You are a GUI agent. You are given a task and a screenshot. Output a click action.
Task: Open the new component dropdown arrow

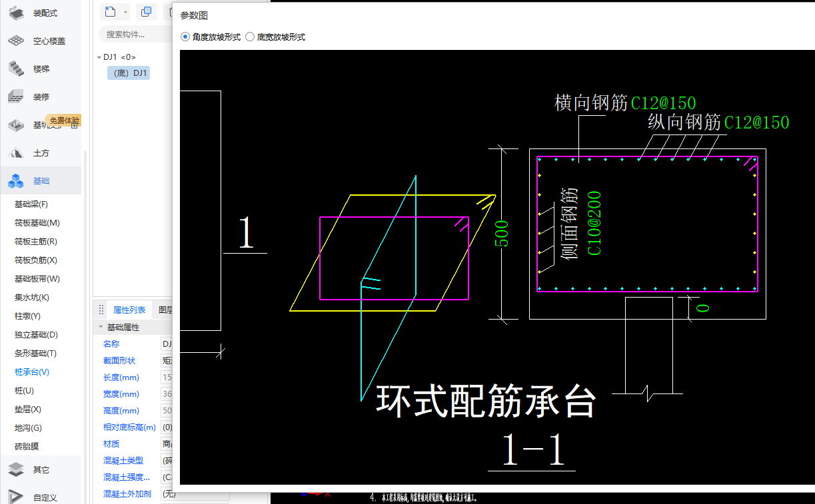click(x=125, y=12)
